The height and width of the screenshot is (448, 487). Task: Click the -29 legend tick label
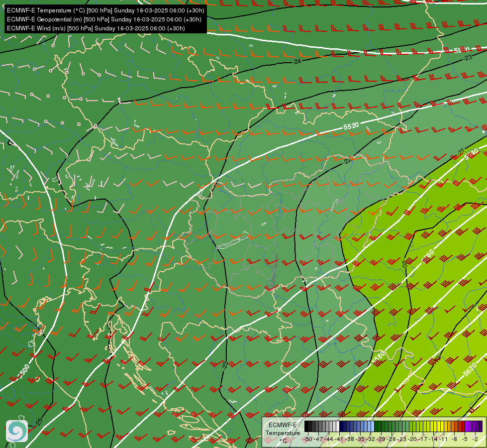381,439
